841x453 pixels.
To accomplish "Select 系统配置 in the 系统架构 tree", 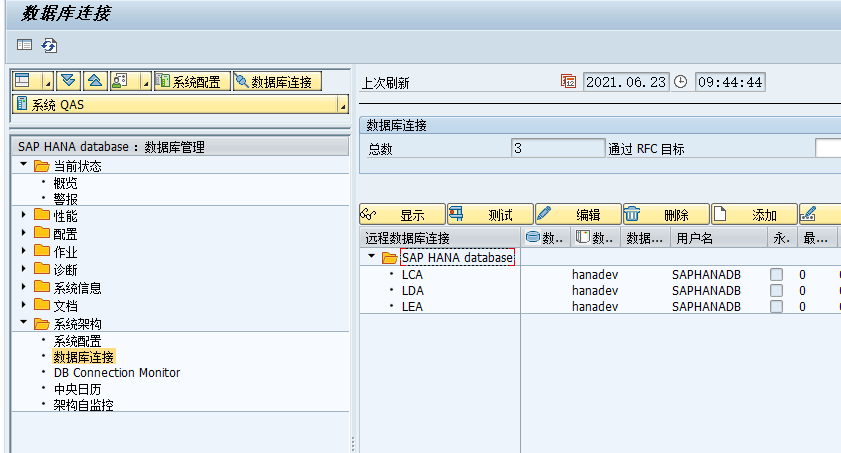I will (77, 341).
